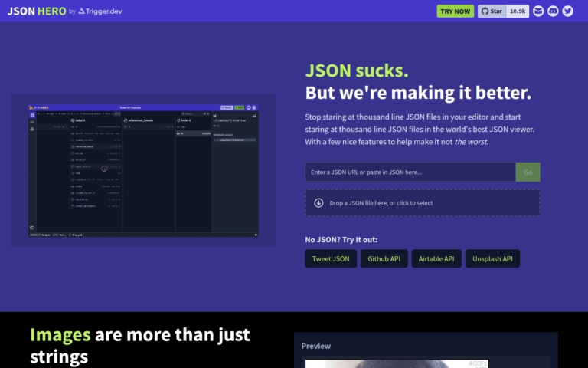588x368 pixels.
Task: Click 'But we're making it better.' heading
Action: pyautogui.click(x=418, y=93)
